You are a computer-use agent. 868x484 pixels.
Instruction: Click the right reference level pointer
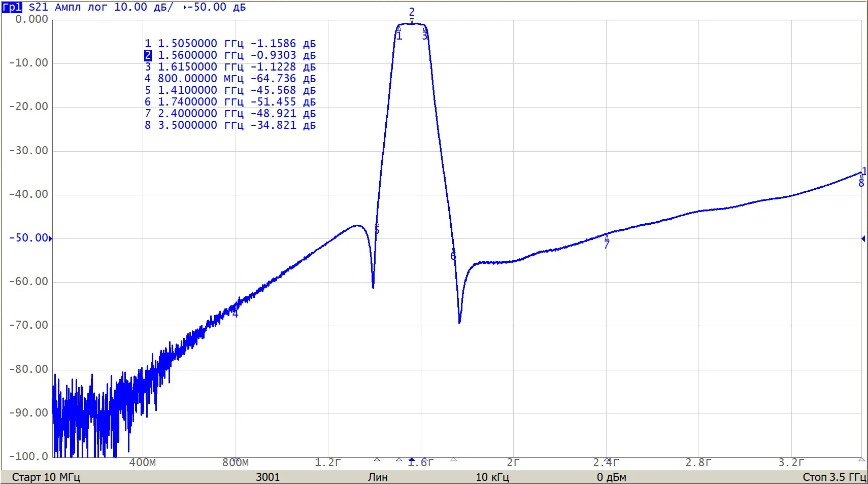tap(863, 238)
